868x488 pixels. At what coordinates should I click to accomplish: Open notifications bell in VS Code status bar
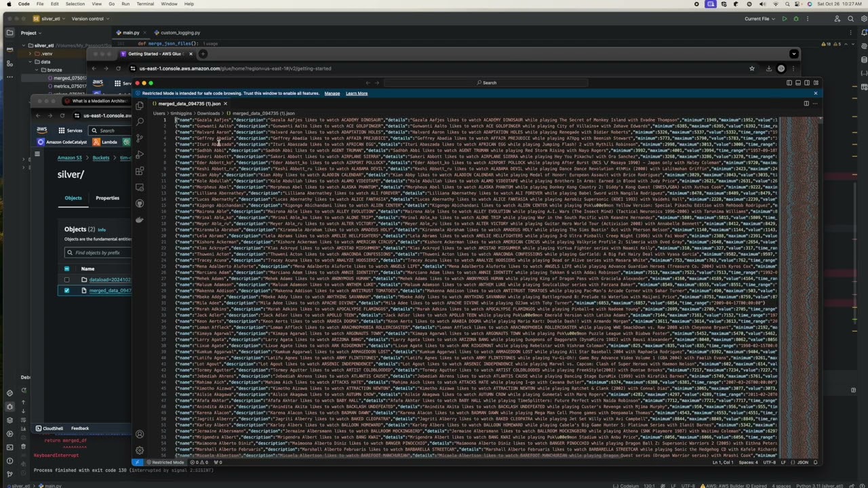[816, 462]
